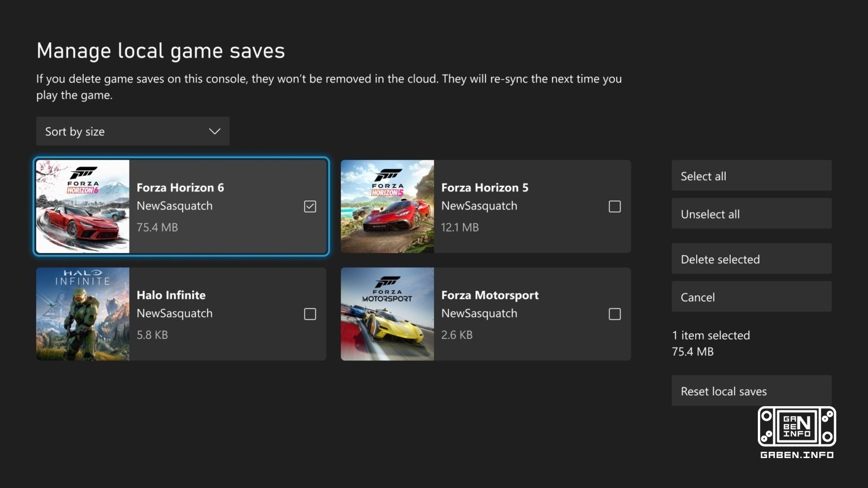Click the 5.8 KB save size
The height and width of the screenshot is (488, 868).
tap(153, 334)
